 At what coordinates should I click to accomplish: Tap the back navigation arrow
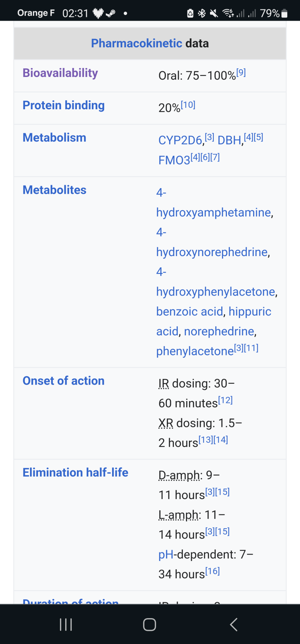[233, 624]
